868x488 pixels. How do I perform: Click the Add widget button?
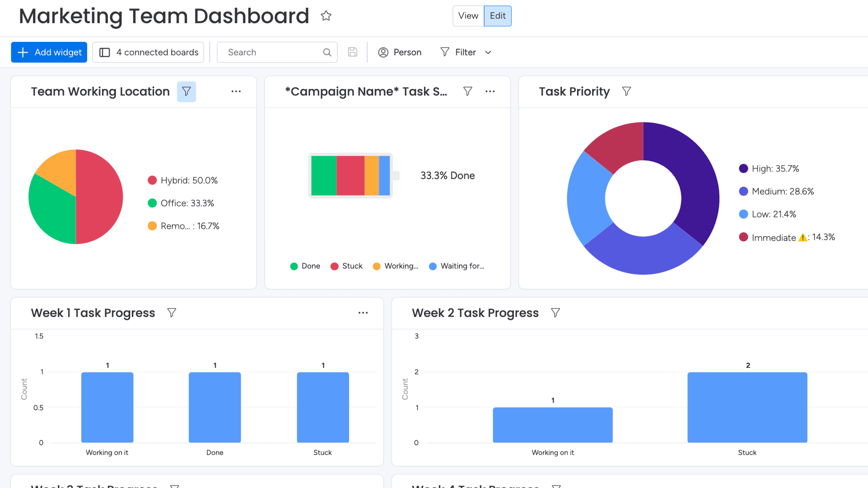coord(49,52)
